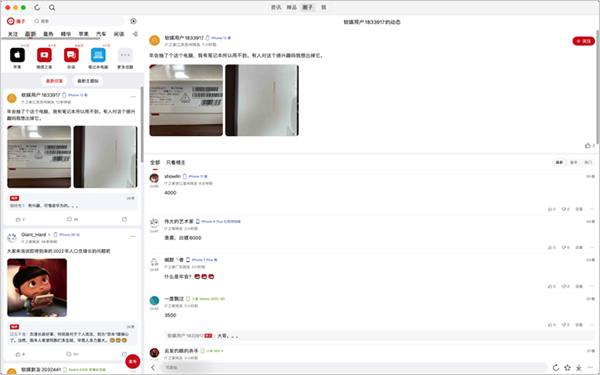Click the refresh icon in bottom reply bar
This screenshot has width=600, height=375.
(556, 367)
